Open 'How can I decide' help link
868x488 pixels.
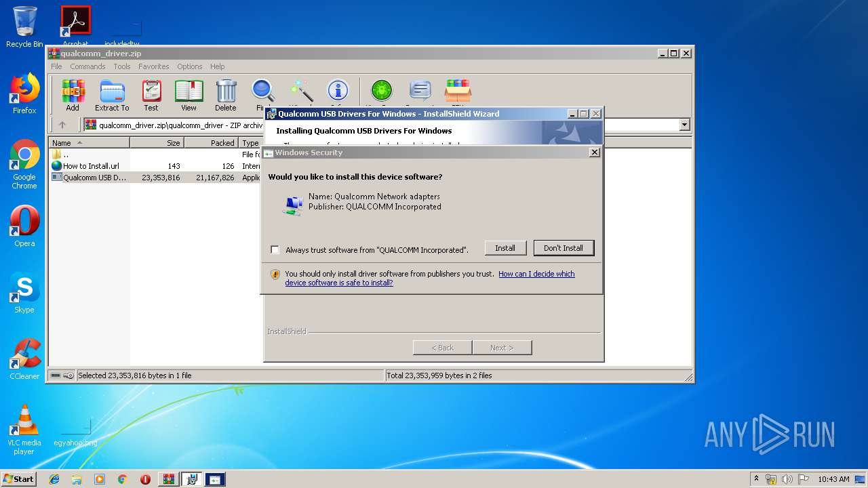(430, 278)
